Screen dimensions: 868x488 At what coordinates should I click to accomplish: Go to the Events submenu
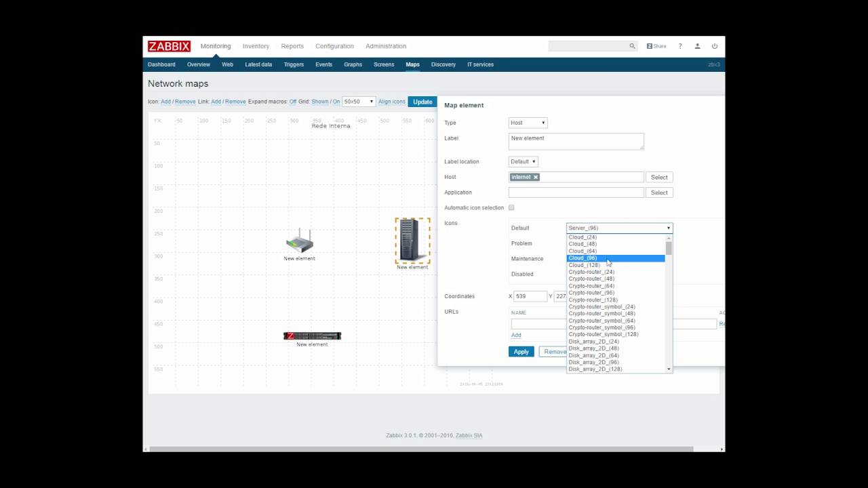coord(324,64)
